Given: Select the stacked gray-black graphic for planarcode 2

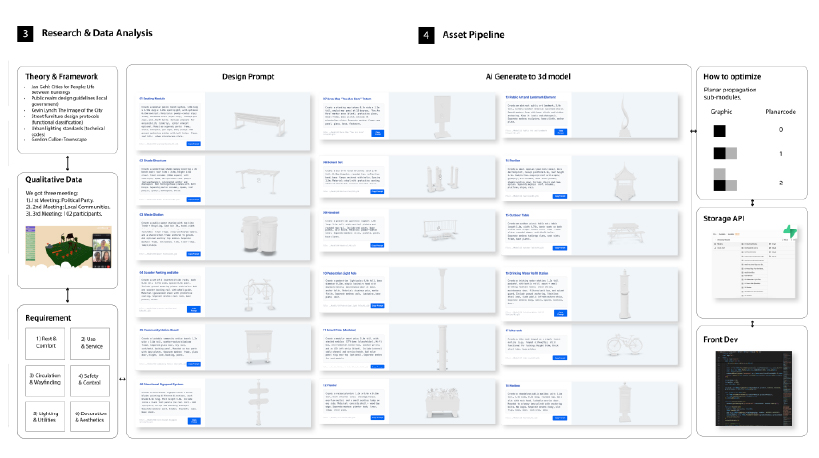Looking at the screenshot, I should point(725,180).
